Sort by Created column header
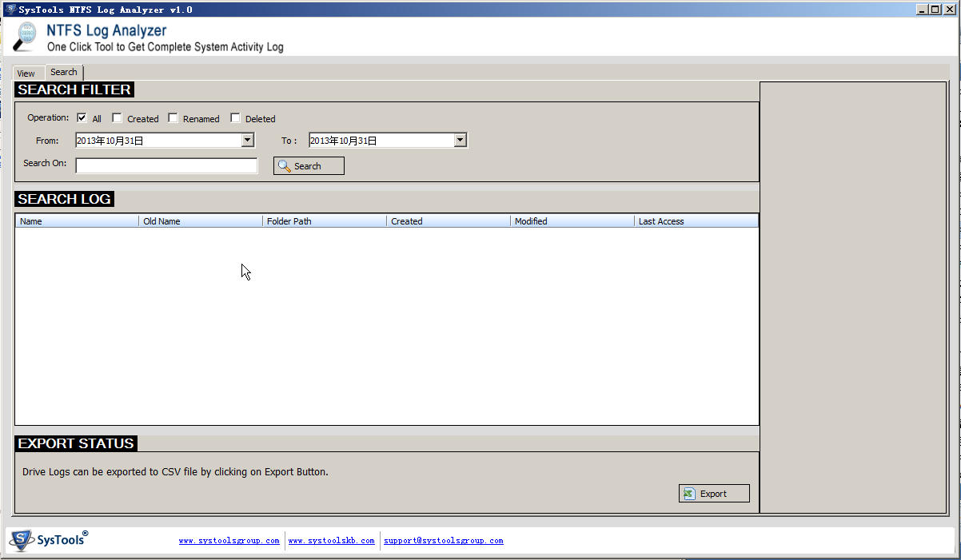 click(449, 221)
